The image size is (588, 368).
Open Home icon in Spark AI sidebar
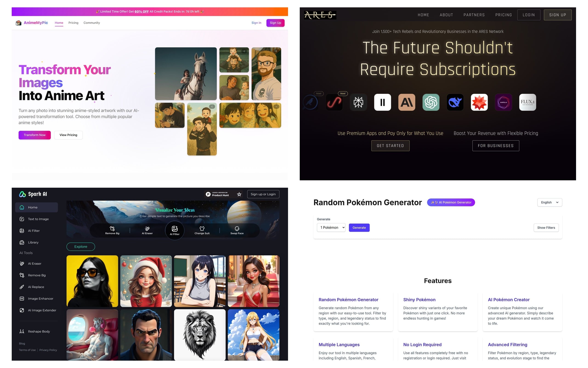click(x=22, y=207)
